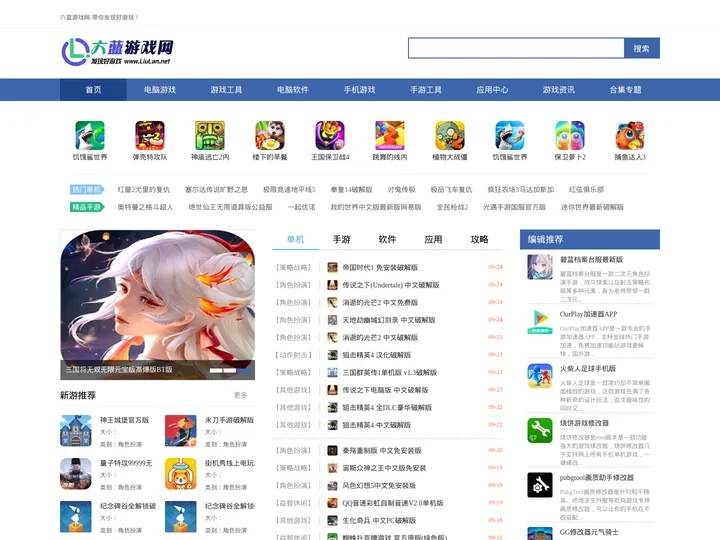Click the icon beside 三国群英传1单机版 v1.3

click(x=332, y=372)
